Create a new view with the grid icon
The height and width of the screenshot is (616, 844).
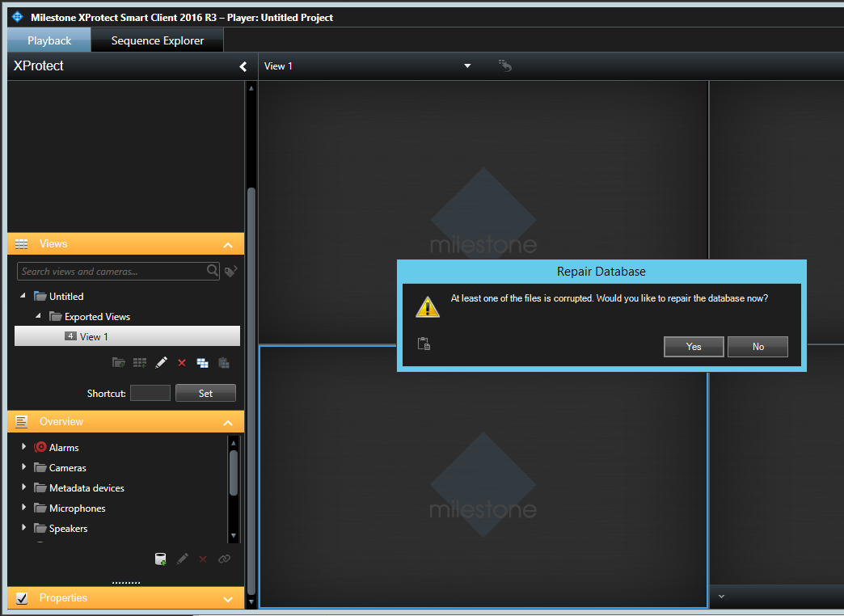coord(139,363)
